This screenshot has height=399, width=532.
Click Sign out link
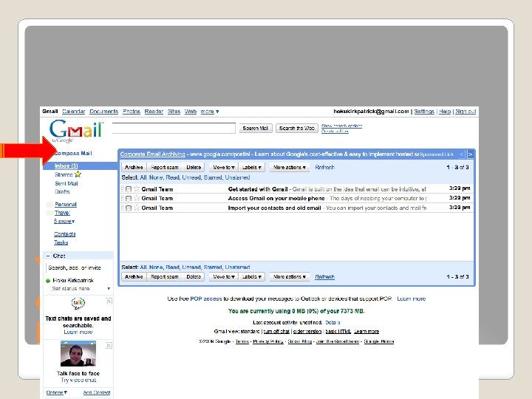[465, 112]
